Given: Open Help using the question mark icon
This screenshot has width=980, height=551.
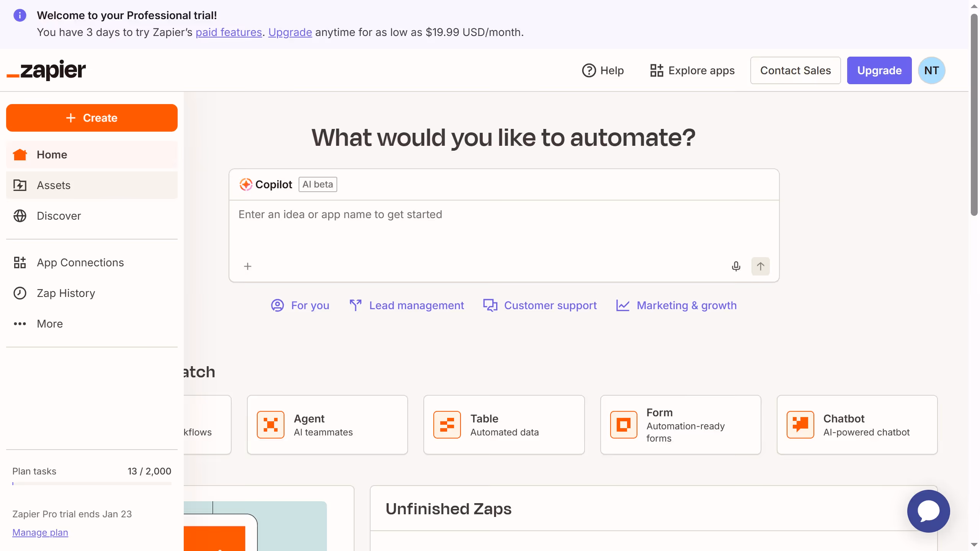Looking at the screenshot, I should (588, 70).
